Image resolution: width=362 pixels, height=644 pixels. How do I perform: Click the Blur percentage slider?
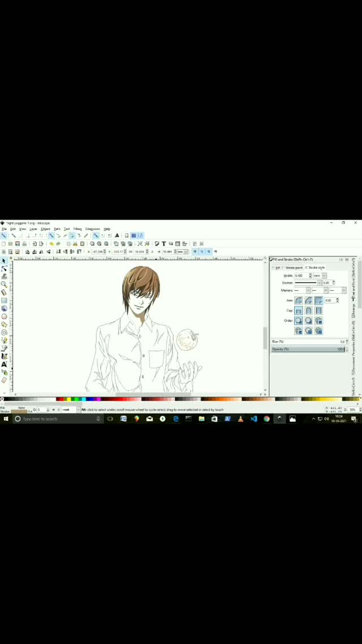tap(308, 342)
